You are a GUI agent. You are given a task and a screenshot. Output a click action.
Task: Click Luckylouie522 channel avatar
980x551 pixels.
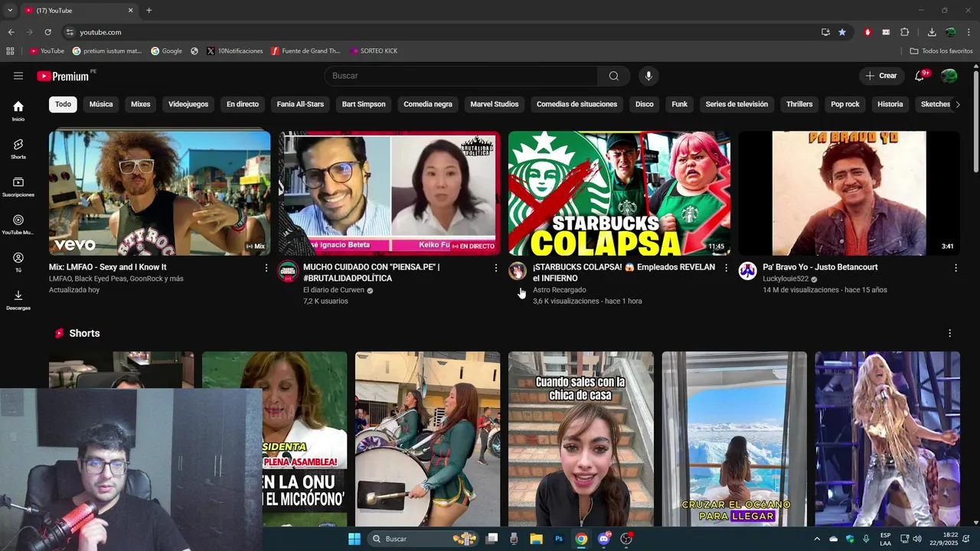click(x=747, y=271)
